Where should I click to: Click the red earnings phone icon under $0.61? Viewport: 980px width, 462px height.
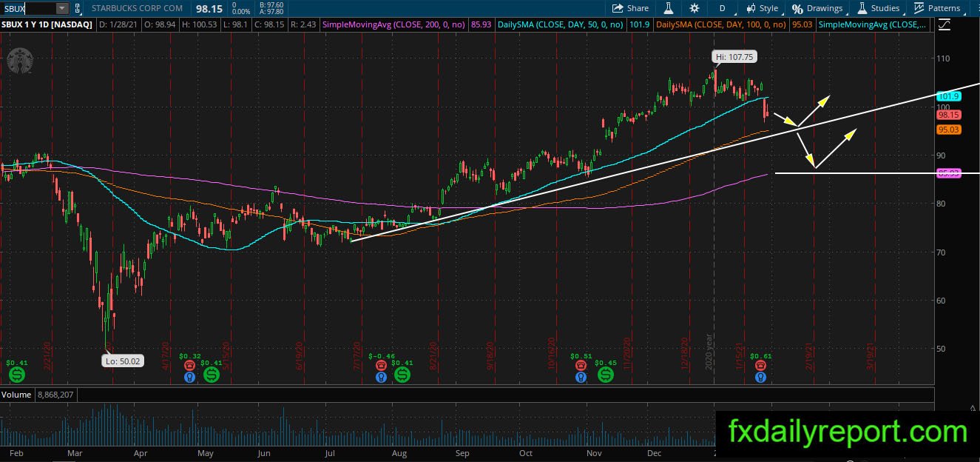click(760, 365)
